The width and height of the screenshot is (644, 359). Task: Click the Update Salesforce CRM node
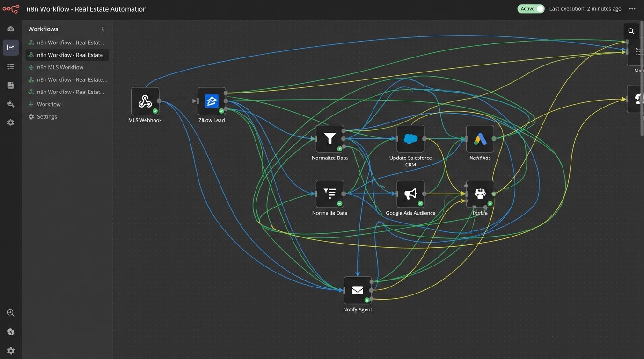point(410,139)
